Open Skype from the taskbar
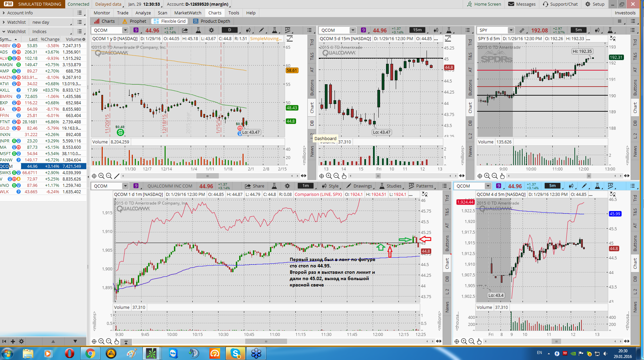The height and width of the screenshot is (360, 644). pyautogui.click(x=236, y=353)
